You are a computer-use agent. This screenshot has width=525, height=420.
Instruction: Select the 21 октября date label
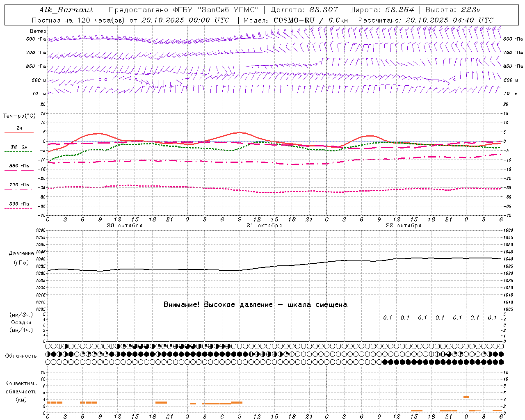coord(264,226)
